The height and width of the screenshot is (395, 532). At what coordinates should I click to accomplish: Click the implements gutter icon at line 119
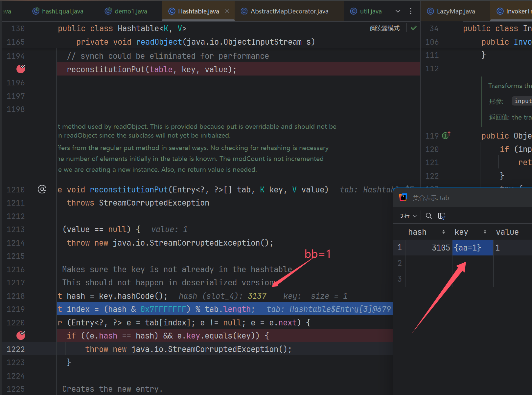pyautogui.click(x=446, y=135)
